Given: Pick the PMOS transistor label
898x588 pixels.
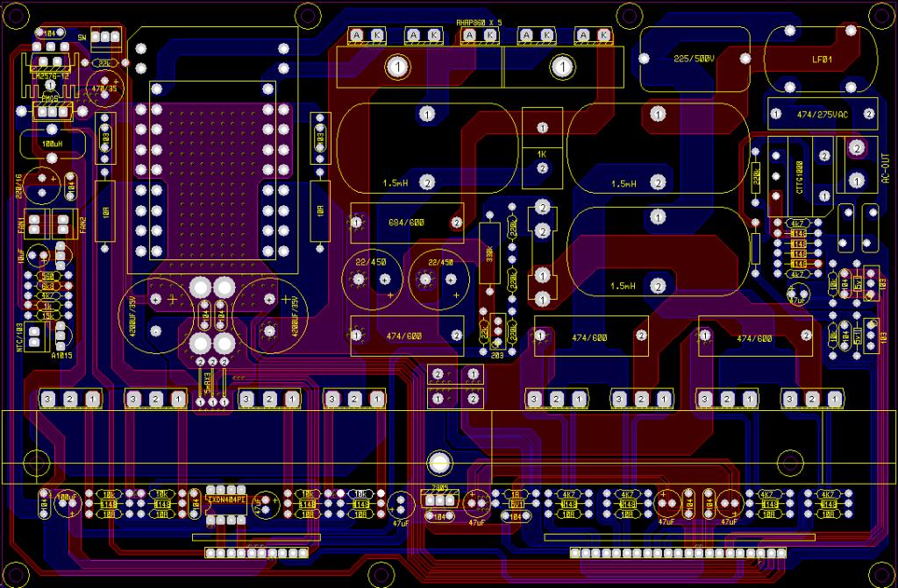Looking at the screenshot, I should [x=50, y=99].
